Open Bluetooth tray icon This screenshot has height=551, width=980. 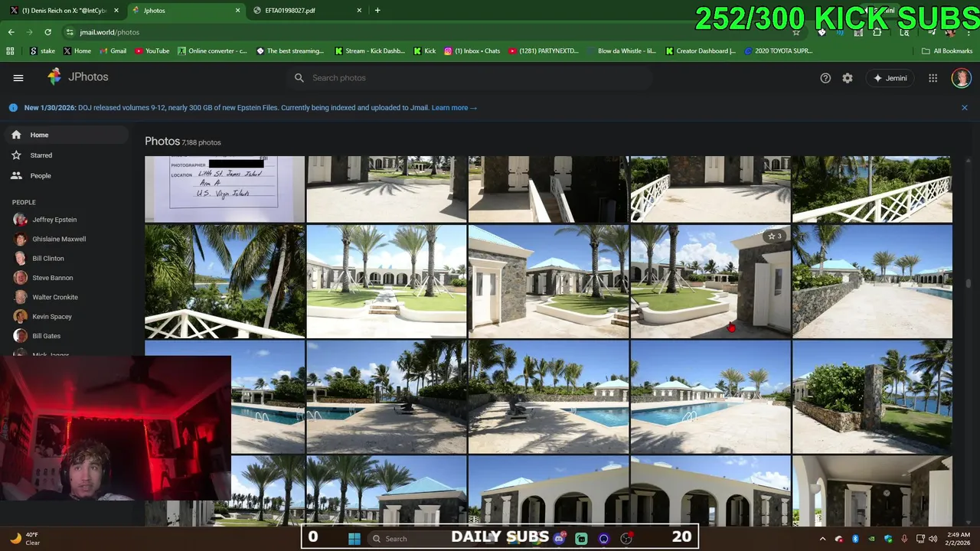[x=855, y=539]
